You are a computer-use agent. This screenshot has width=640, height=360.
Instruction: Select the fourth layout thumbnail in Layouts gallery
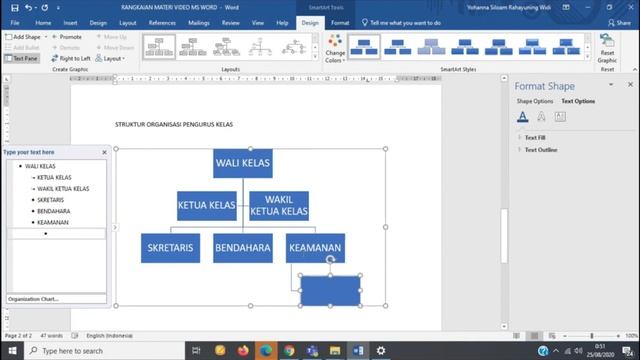pyautogui.click(x=260, y=47)
